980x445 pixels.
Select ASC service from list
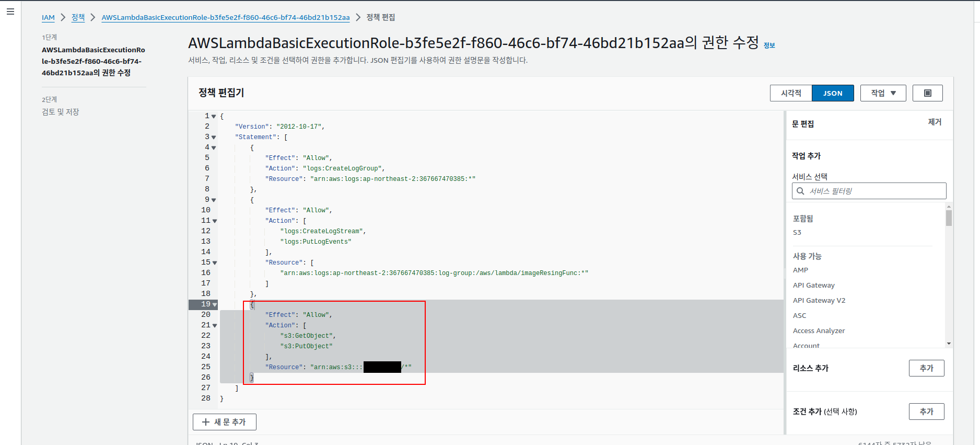[x=800, y=315]
